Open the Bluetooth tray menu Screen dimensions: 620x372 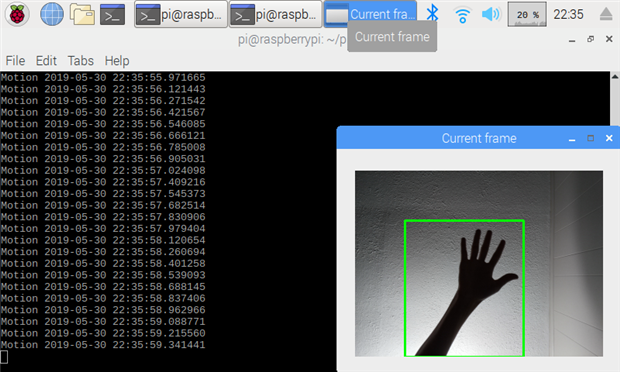point(433,14)
